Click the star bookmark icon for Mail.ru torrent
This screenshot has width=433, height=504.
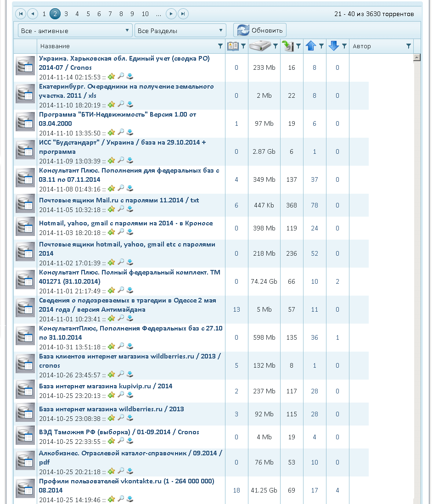(112, 209)
